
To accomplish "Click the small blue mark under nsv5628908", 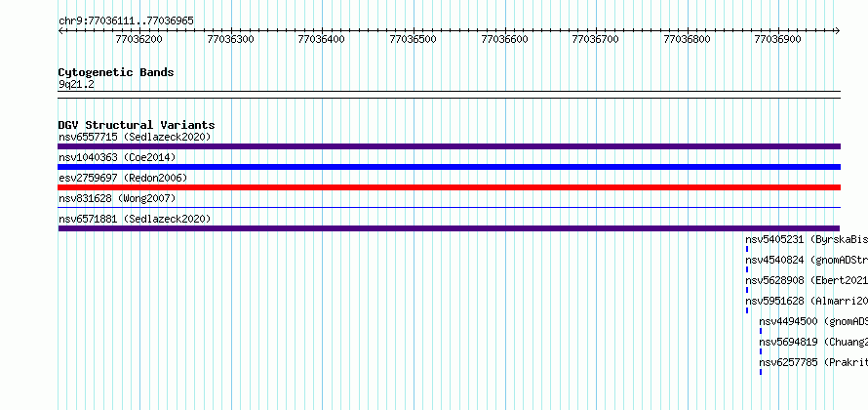I will [747, 290].
